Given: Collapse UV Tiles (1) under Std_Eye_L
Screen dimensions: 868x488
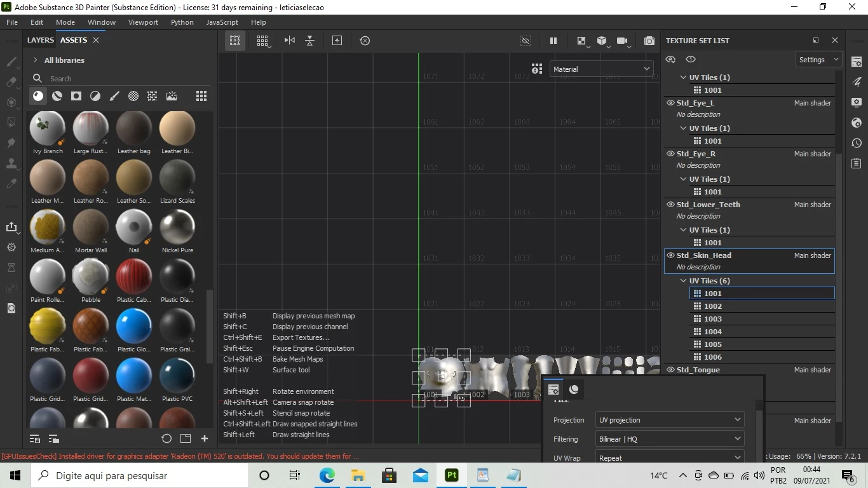Looking at the screenshot, I should [683, 128].
